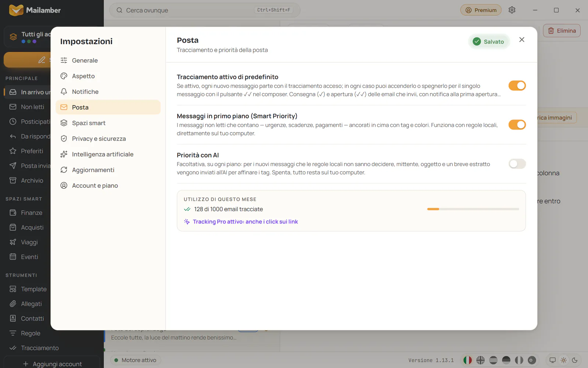Screen dimensions: 588x368
Task: Click the Elimina button behind the dialog
Action: click(x=562, y=31)
